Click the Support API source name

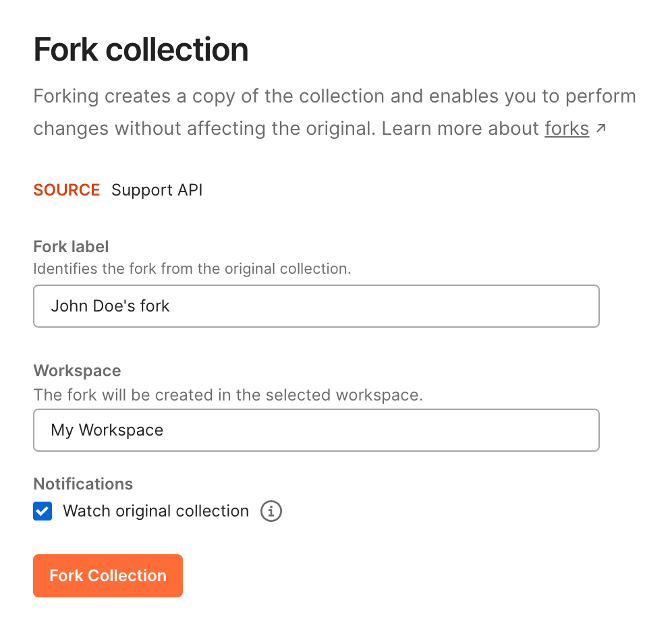157,190
